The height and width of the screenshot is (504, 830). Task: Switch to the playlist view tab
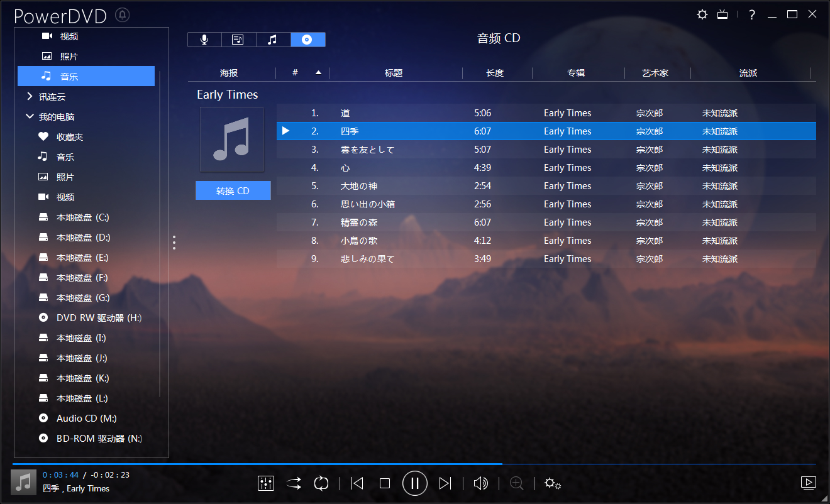238,40
